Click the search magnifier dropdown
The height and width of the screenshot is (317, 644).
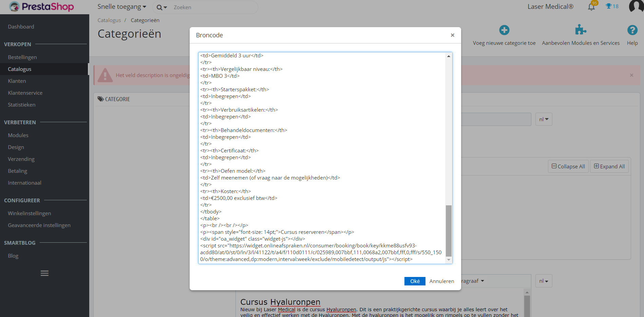pos(162,7)
